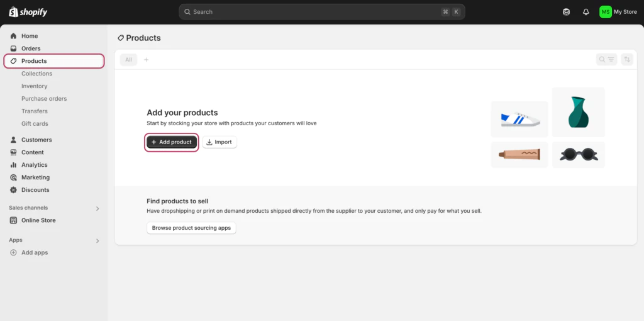Click the Analytics bar chart icon

click(x=14, y=165)
